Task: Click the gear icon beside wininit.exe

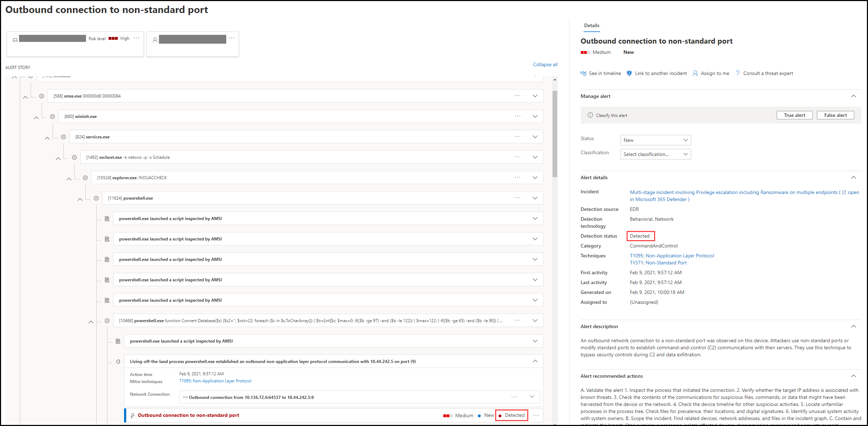Action: (x=53, y=117)
